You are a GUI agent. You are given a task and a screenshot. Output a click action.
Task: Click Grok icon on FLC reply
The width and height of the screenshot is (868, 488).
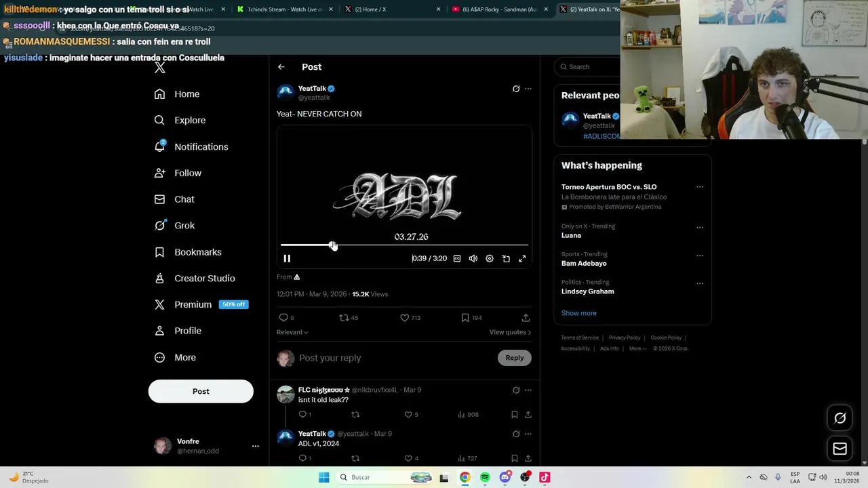[x=516, y=390]
